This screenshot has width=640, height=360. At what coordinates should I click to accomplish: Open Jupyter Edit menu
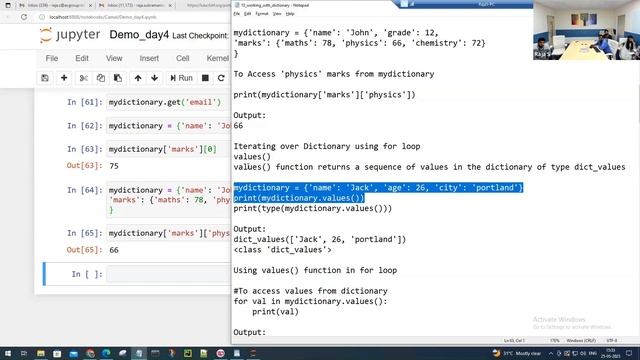click(x=82, y=58)
